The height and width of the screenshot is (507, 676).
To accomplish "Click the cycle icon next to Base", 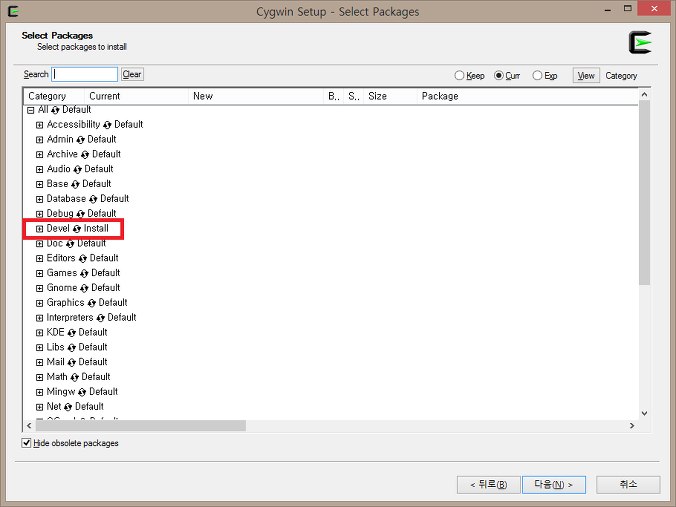I will click(x=75, y=185).
